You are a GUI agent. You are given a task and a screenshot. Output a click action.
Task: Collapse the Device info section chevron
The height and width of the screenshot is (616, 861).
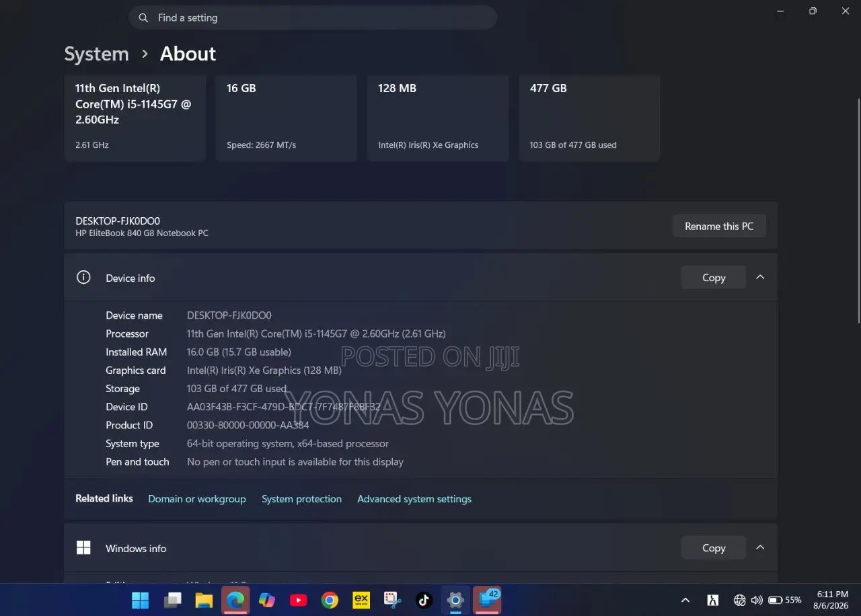pos(760,277)
